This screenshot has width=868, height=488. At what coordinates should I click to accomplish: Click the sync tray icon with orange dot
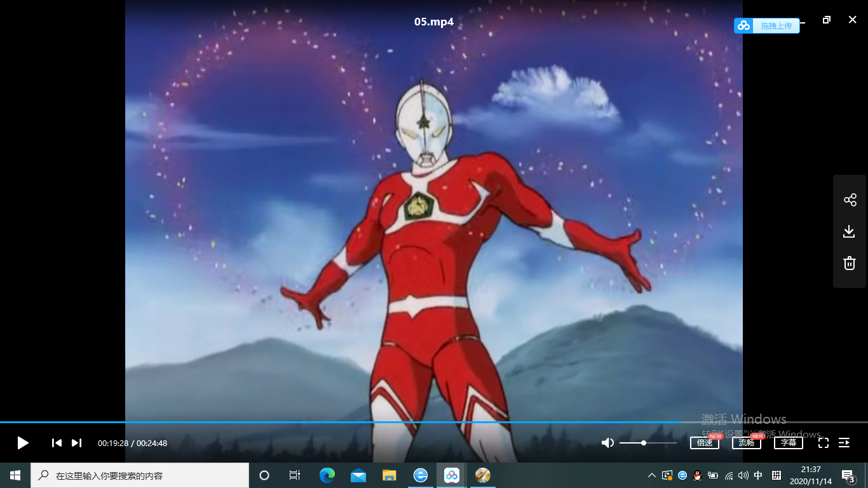coord(667,475)
